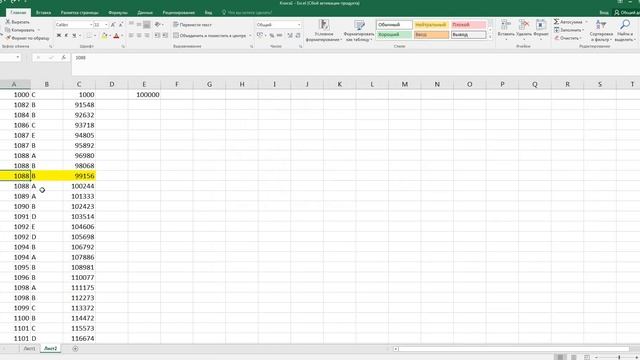The width and height of the screenshot is (640, 360).
Task: Switch to the Formulas (Формулы) tab
Action: pos(118,13)
